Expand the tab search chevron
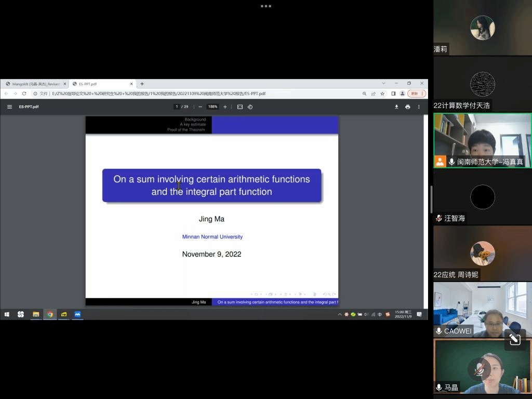This screenshot has width=532, height=399. pos(384,84)
